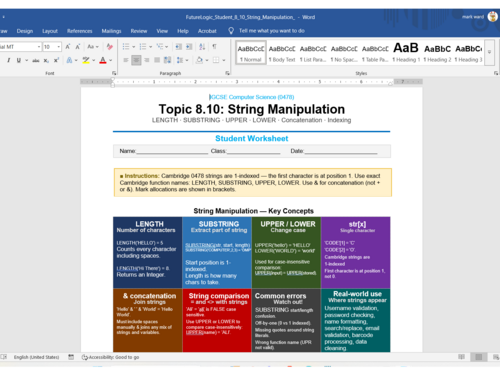Screen dimensions: 500x375
Task: Show paragraph marks and hidden symbols
Action: [214, 47]
